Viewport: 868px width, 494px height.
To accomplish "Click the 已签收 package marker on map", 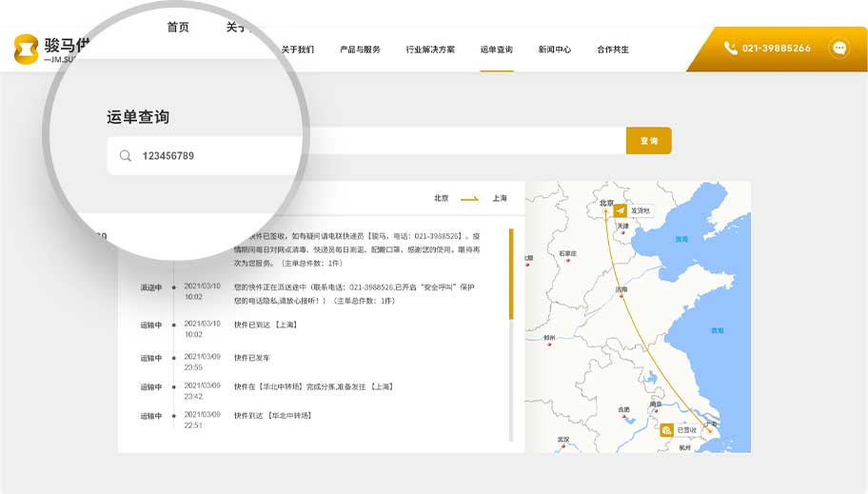I will [667, 430].
